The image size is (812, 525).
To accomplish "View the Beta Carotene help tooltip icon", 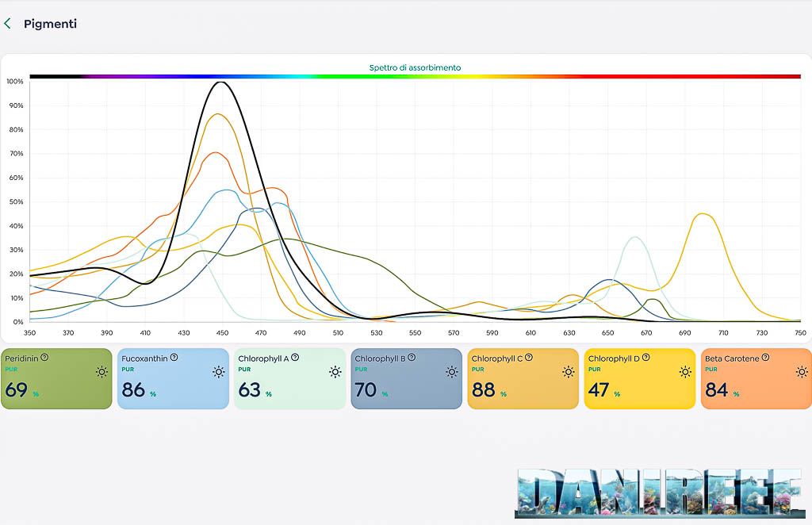I will click(765, 358).
